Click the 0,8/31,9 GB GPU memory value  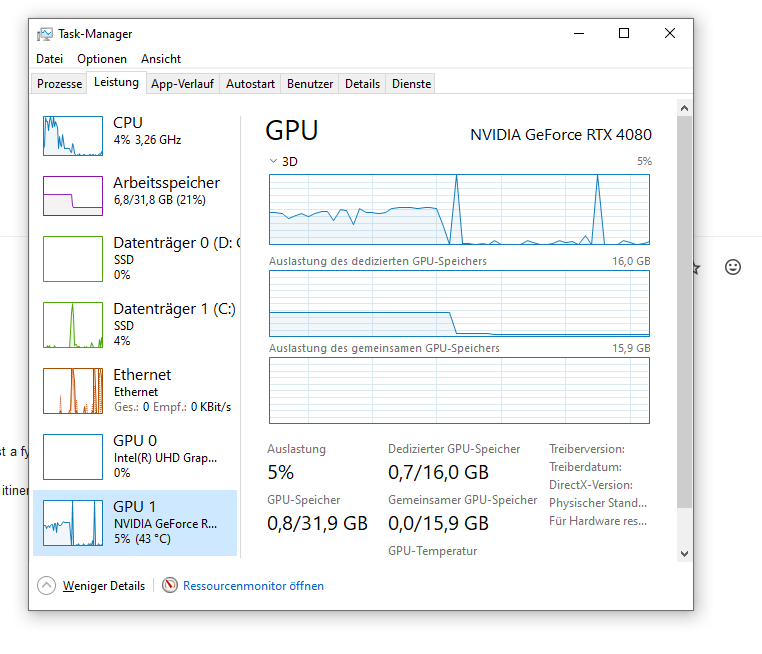pos(317,523)
